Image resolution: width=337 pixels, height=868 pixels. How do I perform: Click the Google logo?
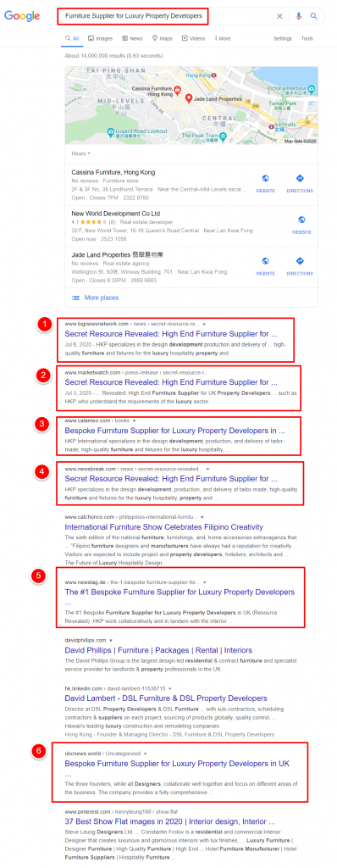[22, 16]
